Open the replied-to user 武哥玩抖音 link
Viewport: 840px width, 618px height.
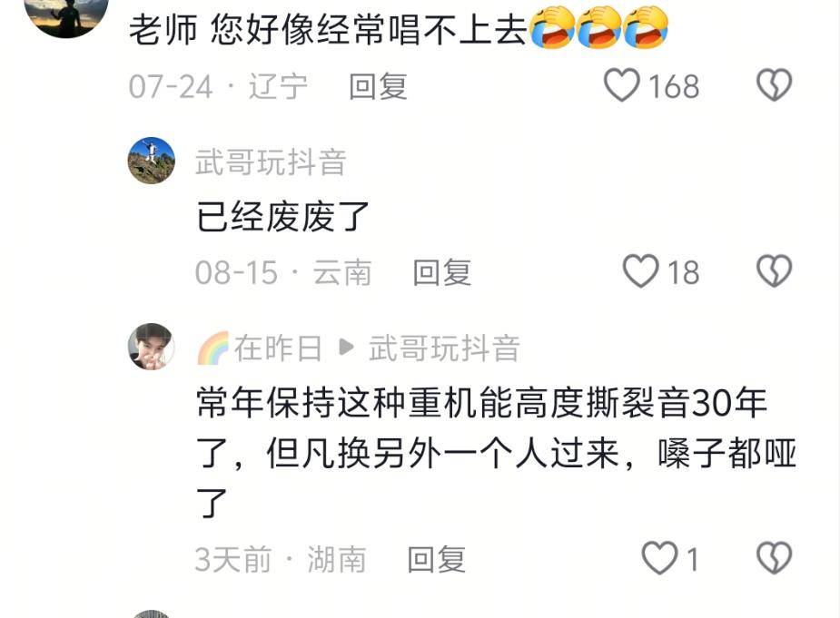pyautogui.click(x=444, y=348)
